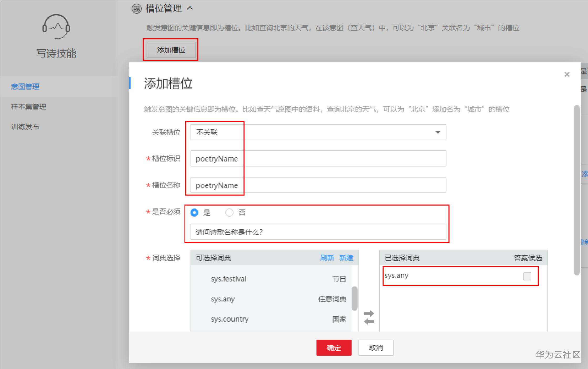588x369 pixels.
Task: Click the available dictionary list scrollbar
Action: tap(354, 298)
